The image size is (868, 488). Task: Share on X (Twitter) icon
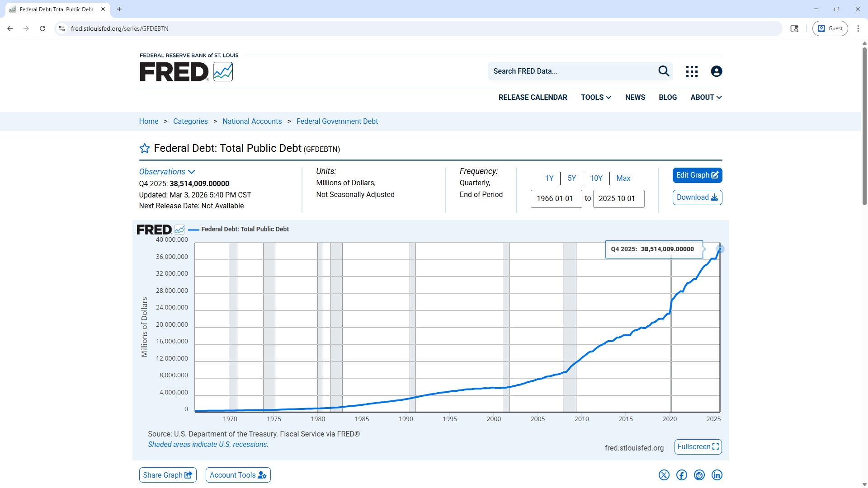[x=664, y=475]
